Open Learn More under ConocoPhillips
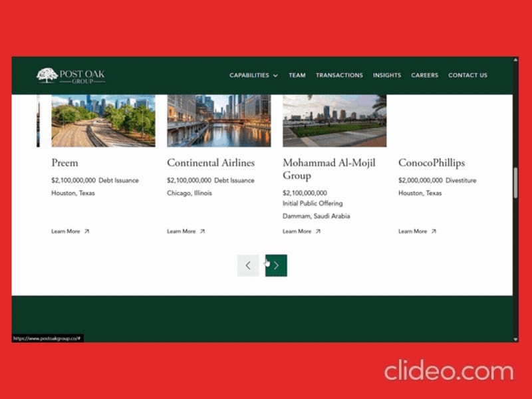The image size is (532, 399). [417, 231]
